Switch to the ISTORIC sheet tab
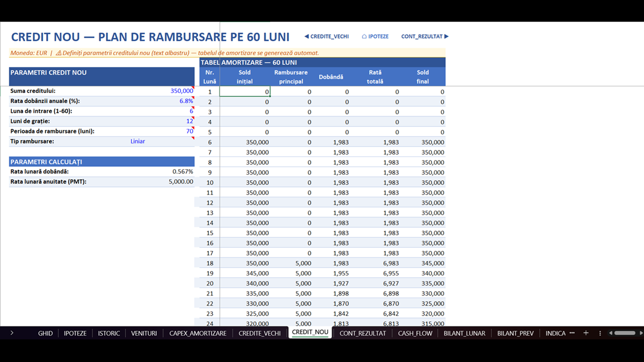Viewport: 644px width, 362px height. pos(109,333)
